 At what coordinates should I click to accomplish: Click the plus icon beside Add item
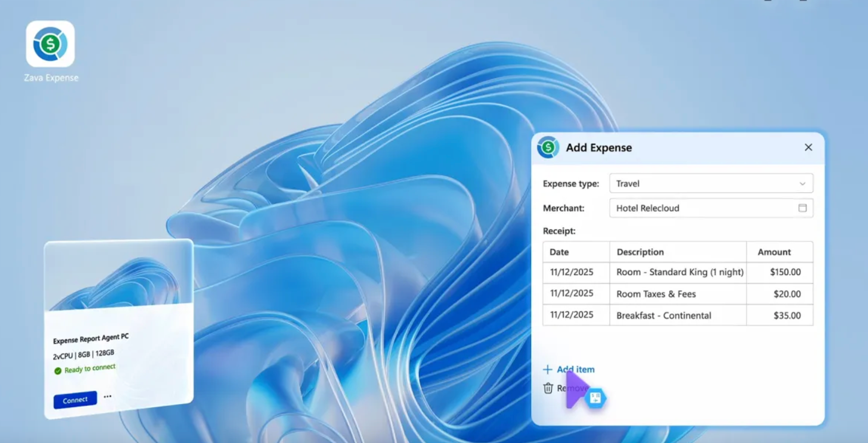tap(547, 369)
